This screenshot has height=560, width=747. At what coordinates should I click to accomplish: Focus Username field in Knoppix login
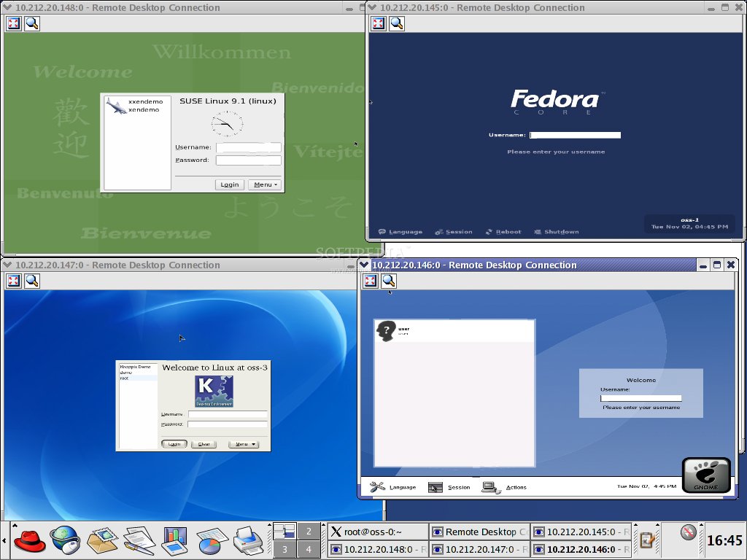pyautogui.click(x=228, y=414)
